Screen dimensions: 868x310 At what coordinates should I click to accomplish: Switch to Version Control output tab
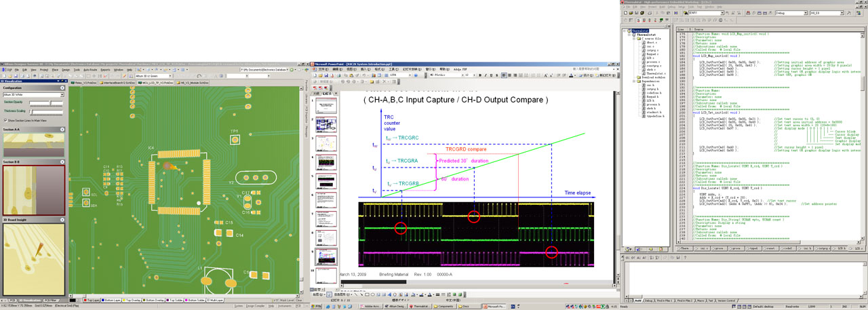point(726,301)
